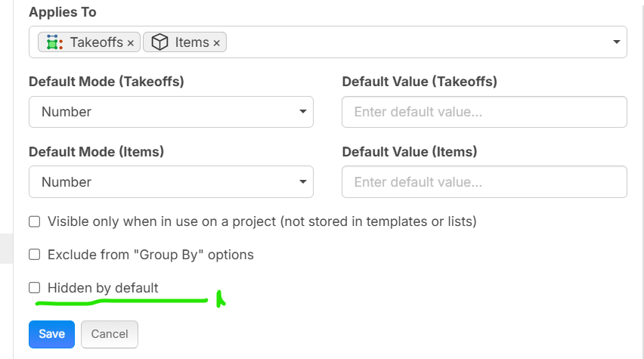Click the "Visible only when in use" label

(262, 221)
